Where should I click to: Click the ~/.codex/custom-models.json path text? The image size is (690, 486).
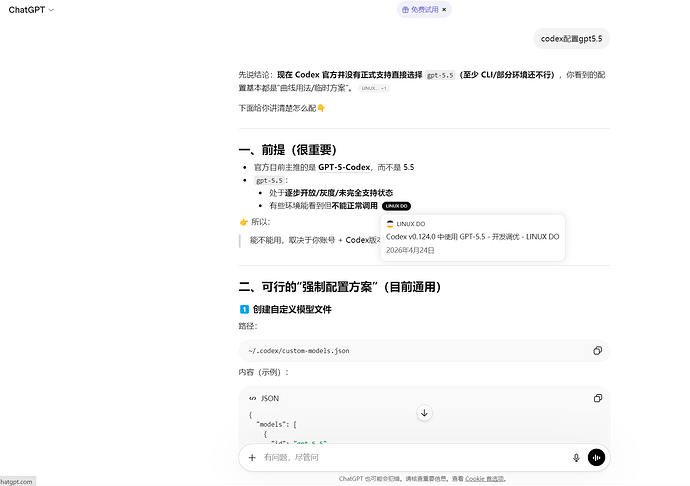(298, 351)
